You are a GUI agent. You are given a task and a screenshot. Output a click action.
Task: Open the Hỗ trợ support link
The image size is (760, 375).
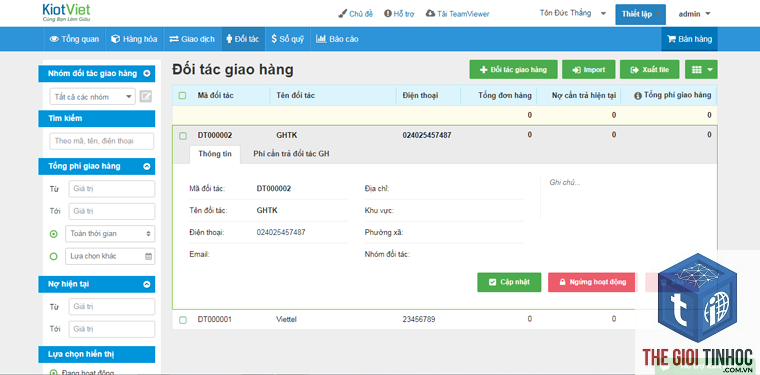pos(399,14)
